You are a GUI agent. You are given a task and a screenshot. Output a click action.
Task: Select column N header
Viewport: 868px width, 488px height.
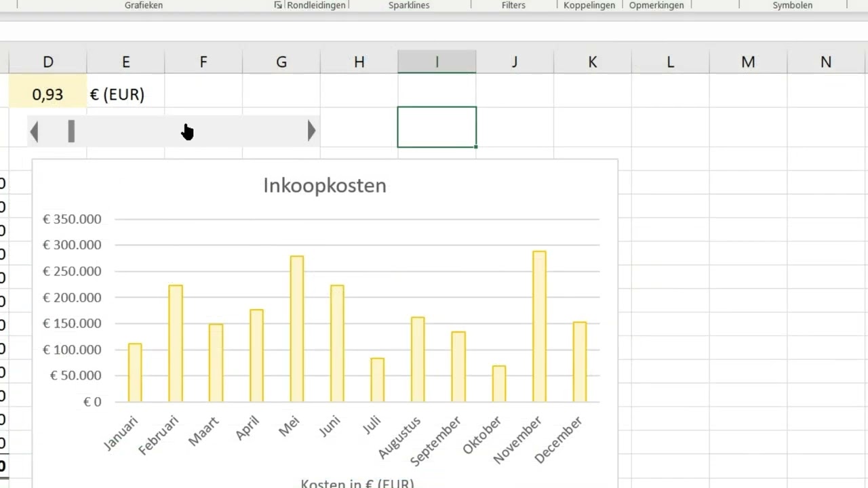(826, 62)
